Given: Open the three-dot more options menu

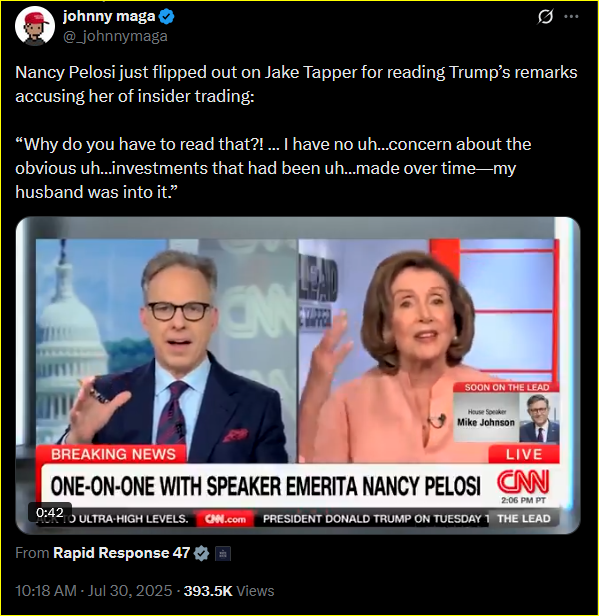Looking at the screenshot, I should pyautogui.click(x=571, y=16).
